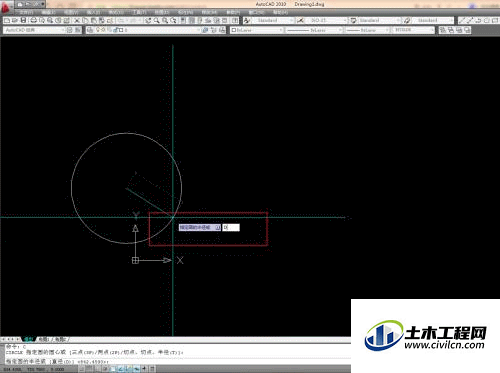Click the Cut (scissors) icon
This screenshot has width=500, height=373.
(x=77, y=21)
